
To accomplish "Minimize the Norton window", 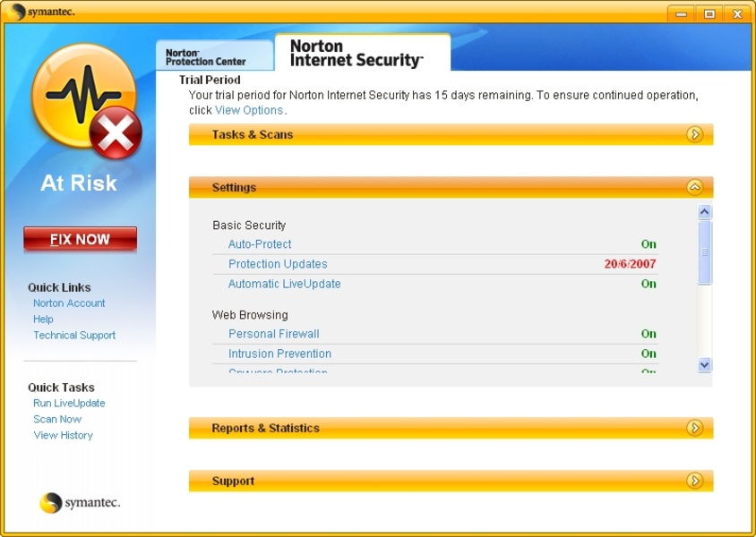I will click(682, 13).
